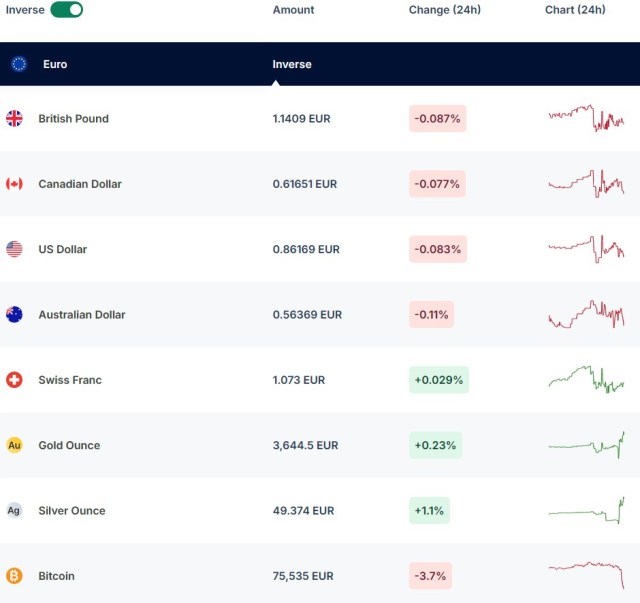Click the Euro flag icon
The height and width of the screenshot is (603, 640).
click(x=19, y=64)
